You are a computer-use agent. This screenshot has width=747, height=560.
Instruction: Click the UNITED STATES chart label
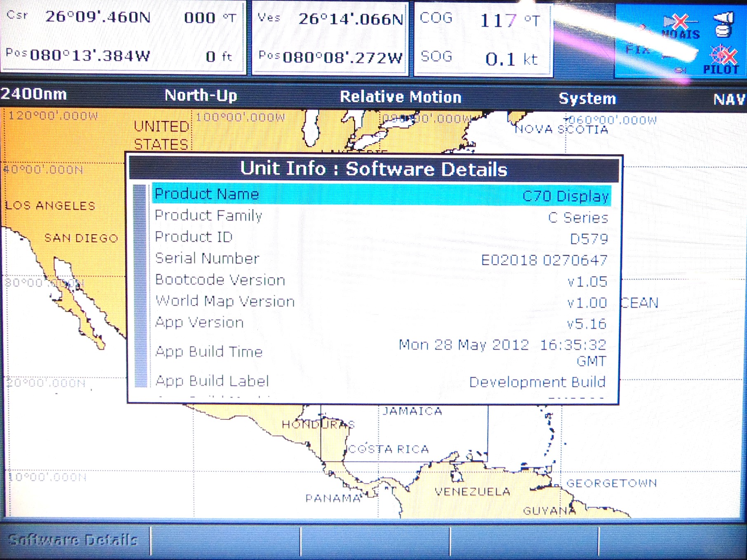coord(161,135)
